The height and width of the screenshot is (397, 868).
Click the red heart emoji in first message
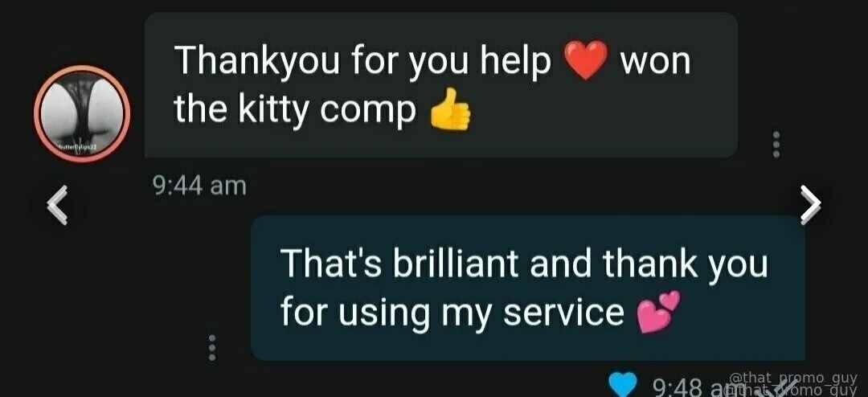[x=586, y=62]
